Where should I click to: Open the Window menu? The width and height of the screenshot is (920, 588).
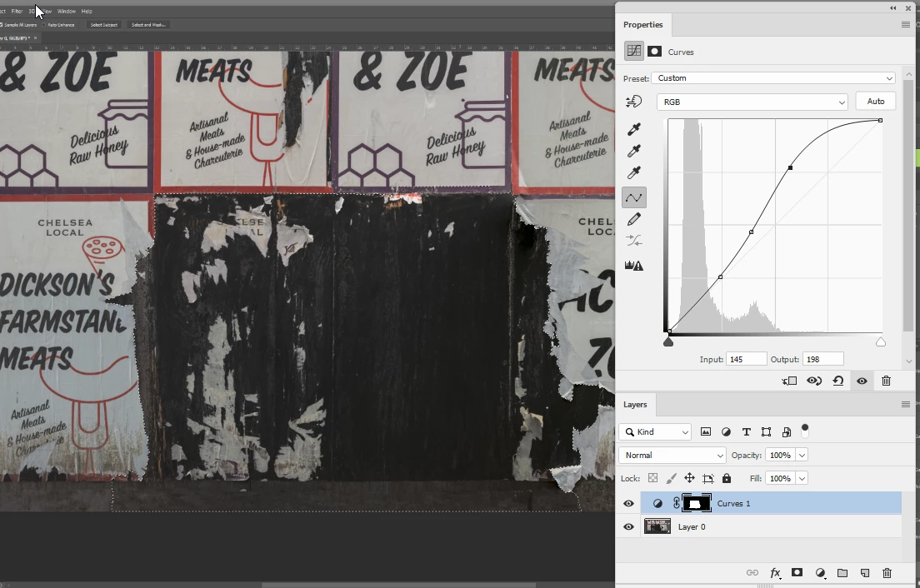[67, 11]
